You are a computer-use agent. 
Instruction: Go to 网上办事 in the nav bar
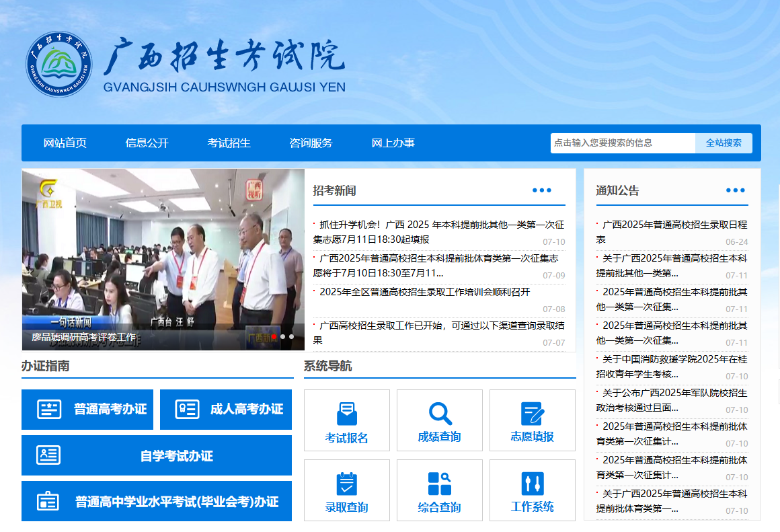click(x=393, y=143)
